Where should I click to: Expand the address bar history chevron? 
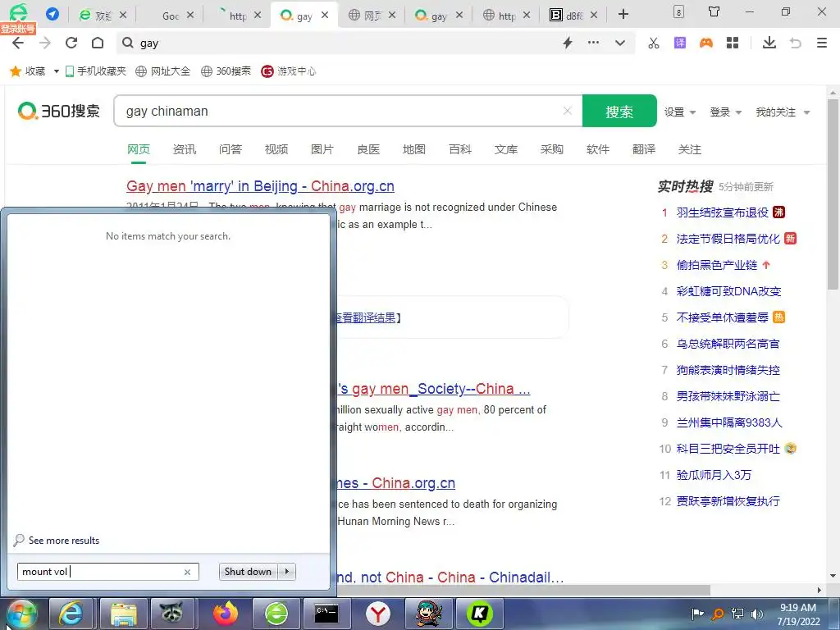point(620,43)
